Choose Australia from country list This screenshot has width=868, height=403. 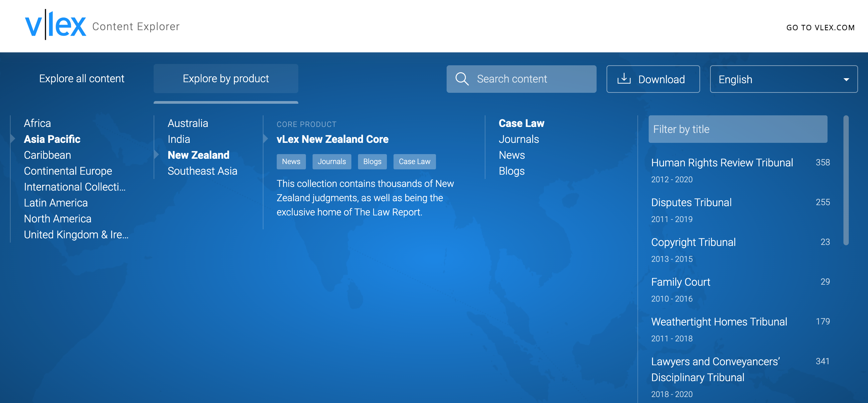188,123
